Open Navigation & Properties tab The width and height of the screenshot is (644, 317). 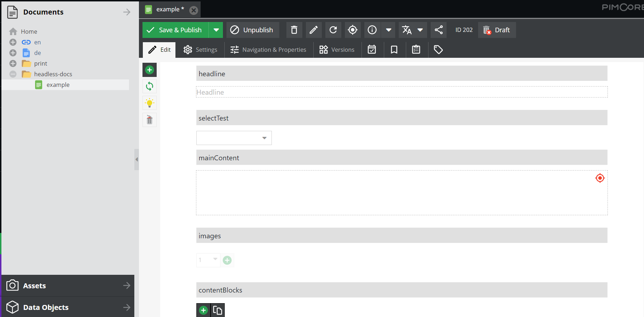268,50
